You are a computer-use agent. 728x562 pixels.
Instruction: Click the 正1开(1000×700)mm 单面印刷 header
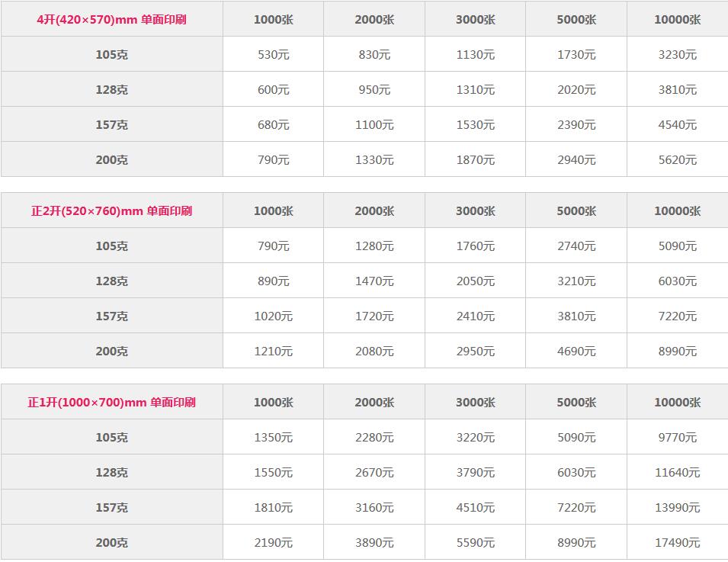[111, 402]
